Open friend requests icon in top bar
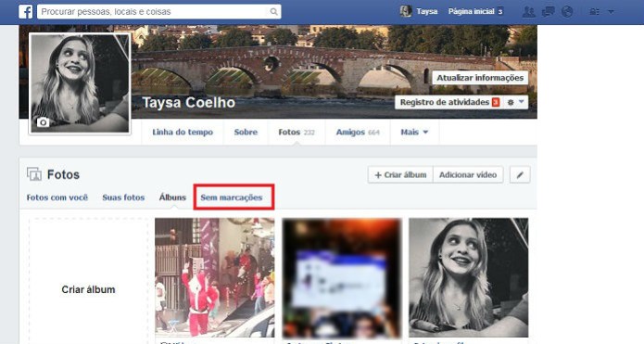Viewport: 644px width, 344px height. (x=528, y=11)
